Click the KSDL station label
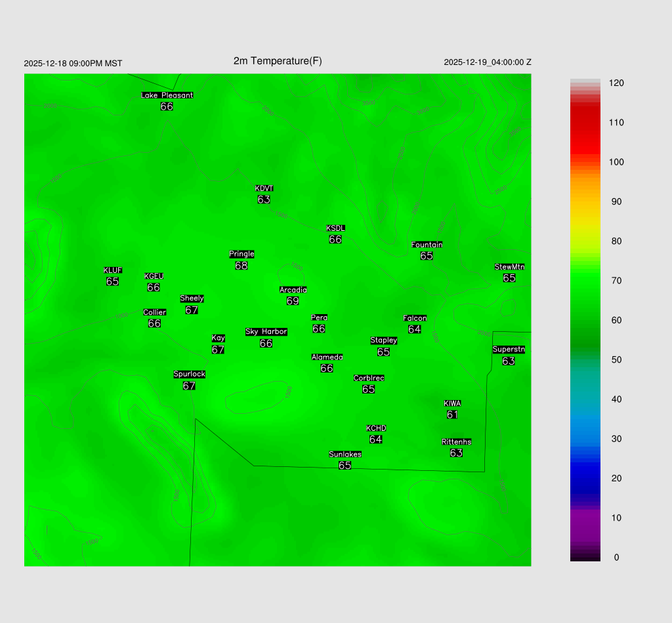 click(335, 228)
